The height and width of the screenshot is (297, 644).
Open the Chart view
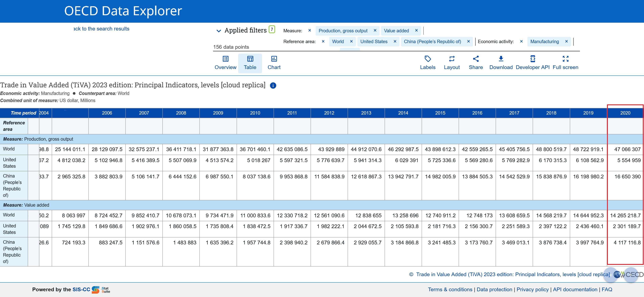pos(274,63)
